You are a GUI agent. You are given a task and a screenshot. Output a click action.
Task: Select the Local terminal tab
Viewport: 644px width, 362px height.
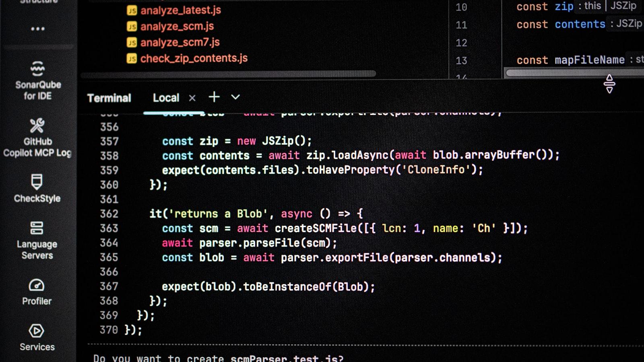[x=166, y=98]
